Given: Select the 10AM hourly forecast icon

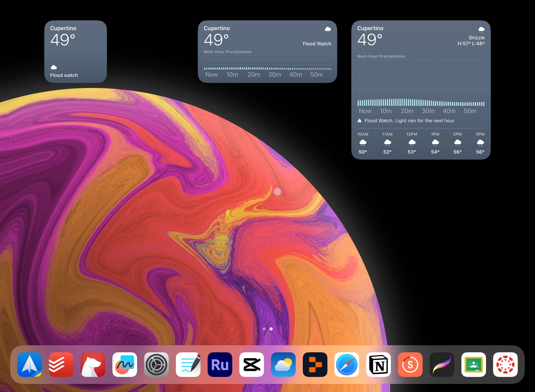Looking at the screenshot, I should 363,143.
